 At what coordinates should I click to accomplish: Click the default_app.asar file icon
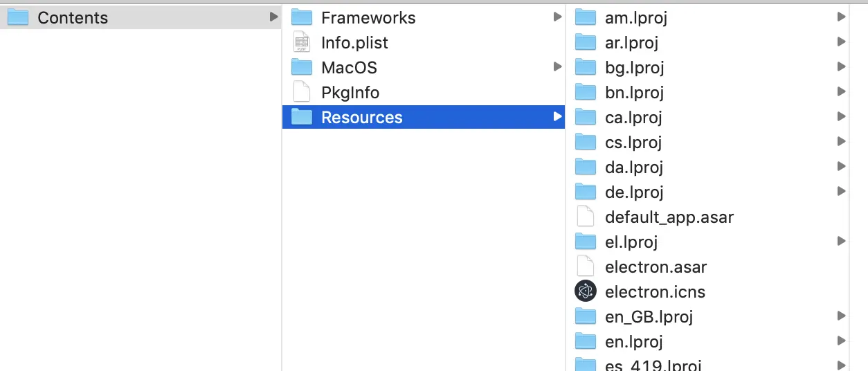(586, 217)
